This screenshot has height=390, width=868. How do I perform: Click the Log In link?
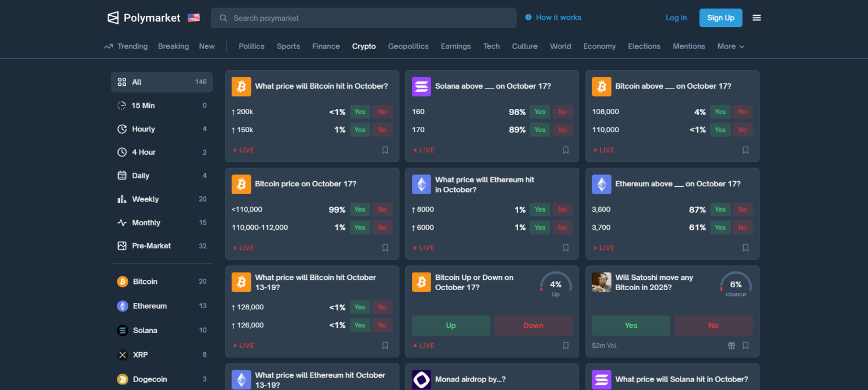676,18
